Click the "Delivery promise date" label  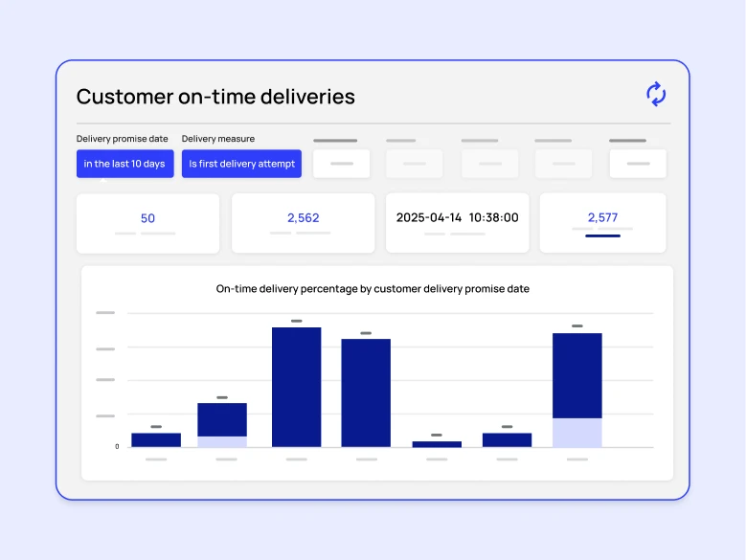(x=122, y=139)
